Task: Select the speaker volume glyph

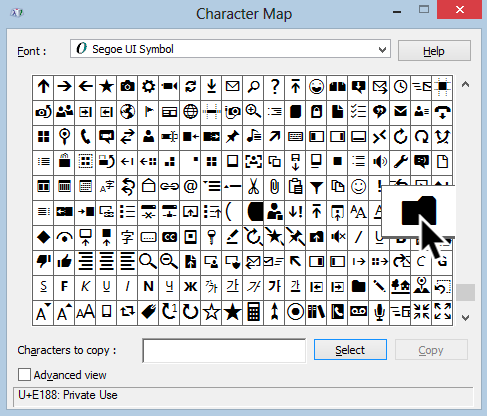Action: [x=379, y=162]
